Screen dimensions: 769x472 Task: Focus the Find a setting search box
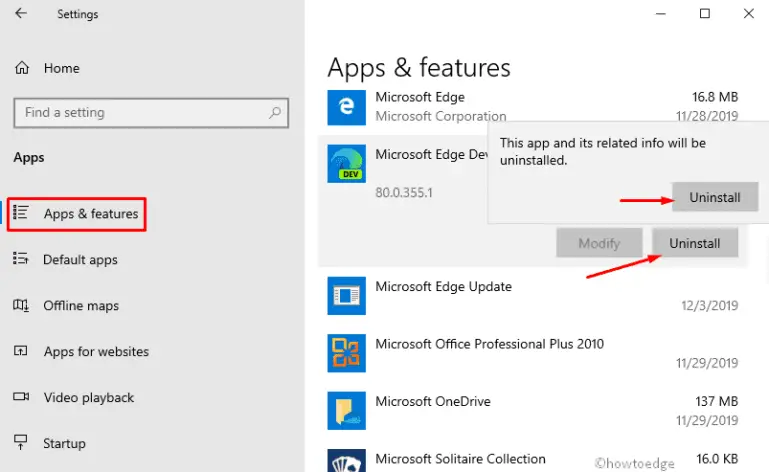(151, 113)
